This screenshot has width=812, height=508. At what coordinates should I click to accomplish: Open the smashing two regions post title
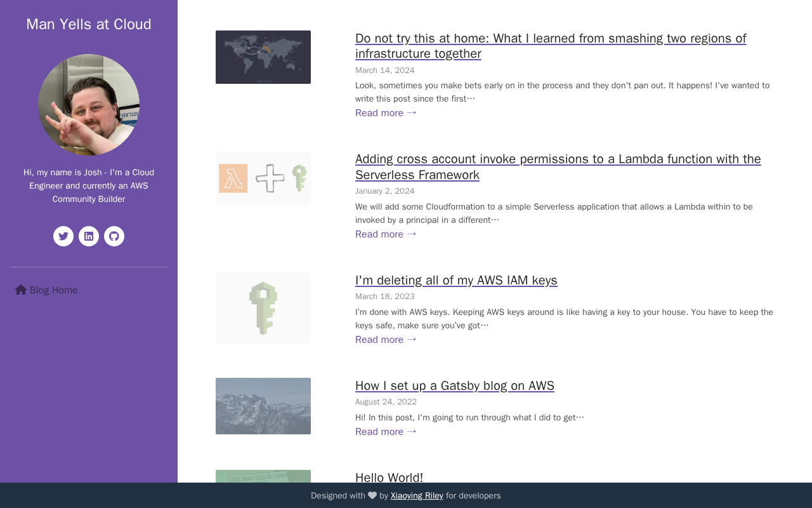(551, 46)
